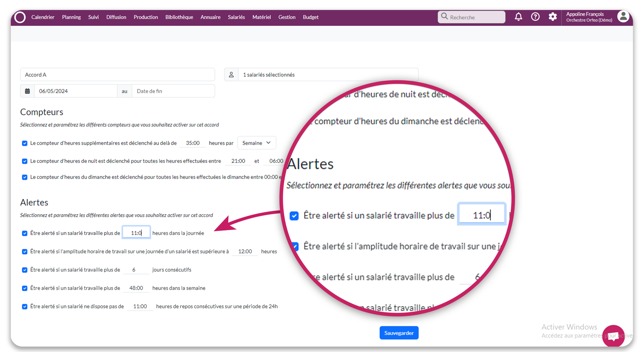
Task: Click the Compteurs section heading
Action: pos(42,112)
